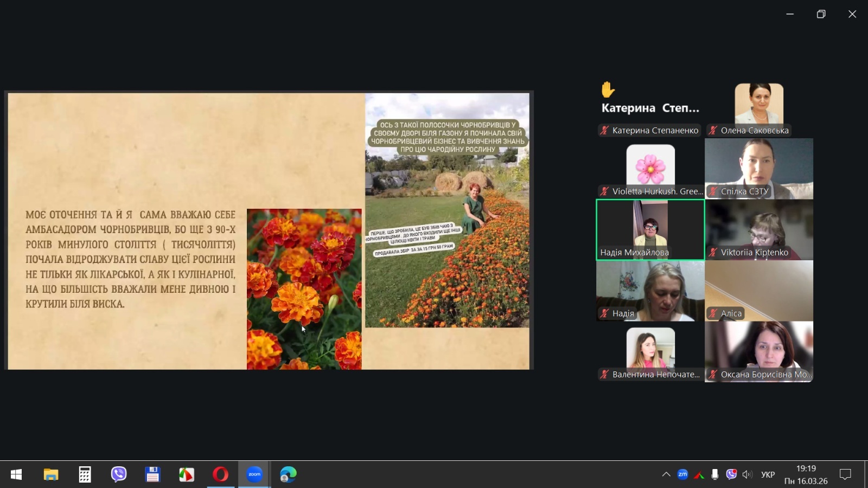Switch the УКР keyboard language indicator
868x488 pixels.
click(x=768, y=474)
